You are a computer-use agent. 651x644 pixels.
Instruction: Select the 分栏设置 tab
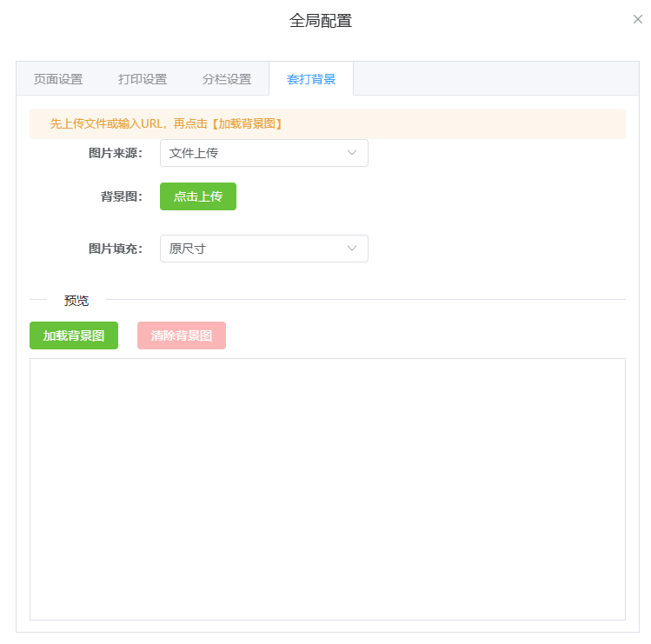coord(227,79)
